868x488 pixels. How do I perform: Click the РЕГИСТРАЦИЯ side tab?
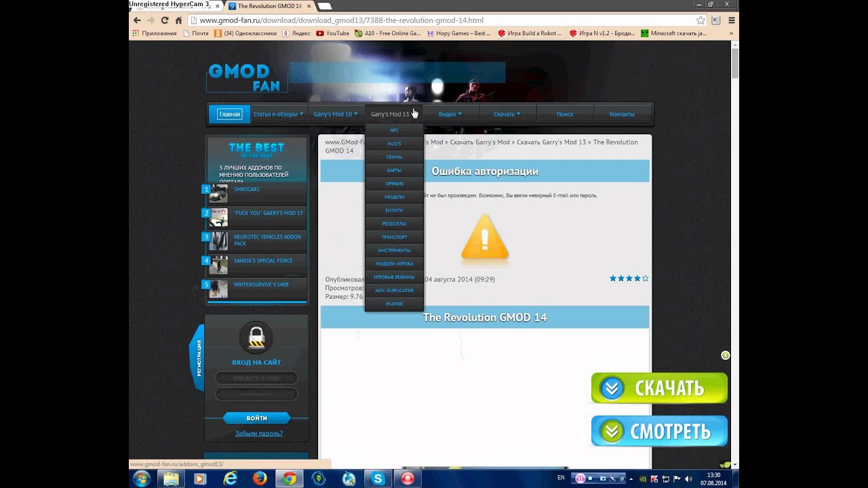pos(198,358)
